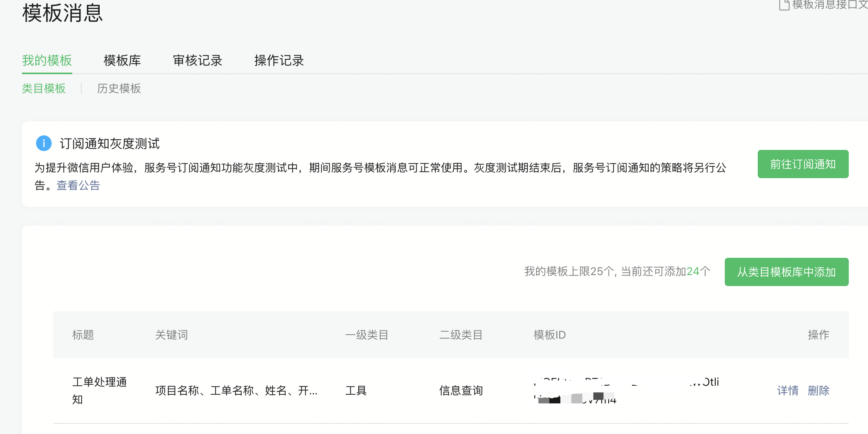The image size is (868, 434).
Task: Click the 二级类目 column header
Action: click(x=461, y=335)
